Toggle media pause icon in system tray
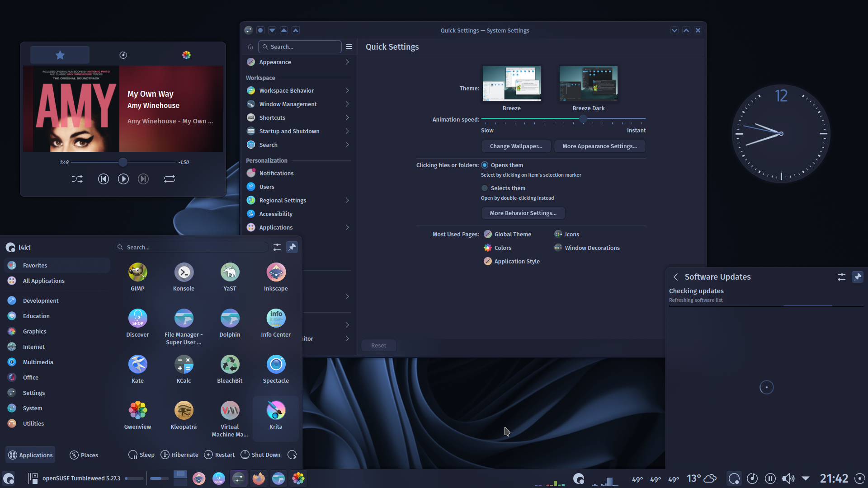This screenshot has width=868, height=488. pos(770,479)
